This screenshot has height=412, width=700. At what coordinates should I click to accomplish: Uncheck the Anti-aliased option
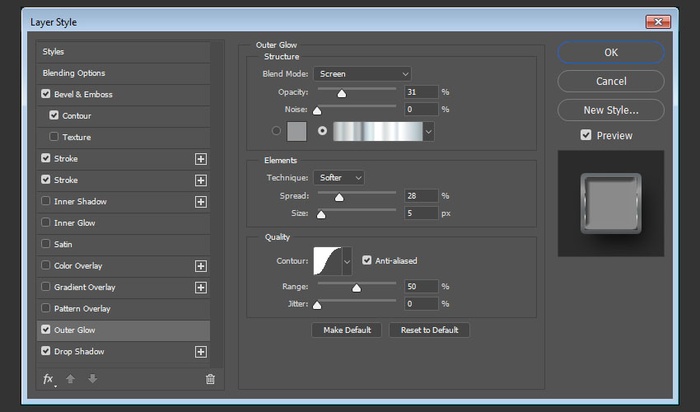[367, 261]
